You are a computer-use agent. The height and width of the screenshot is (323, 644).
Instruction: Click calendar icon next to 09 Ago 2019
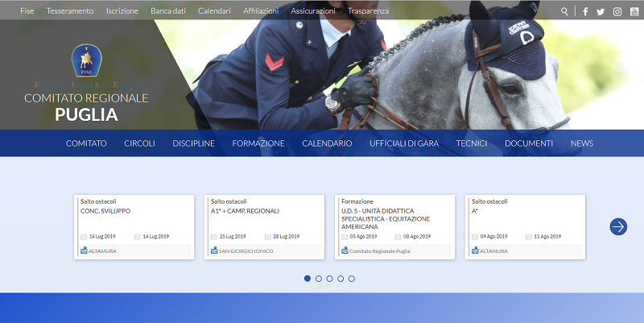click(x=475, y=237)
